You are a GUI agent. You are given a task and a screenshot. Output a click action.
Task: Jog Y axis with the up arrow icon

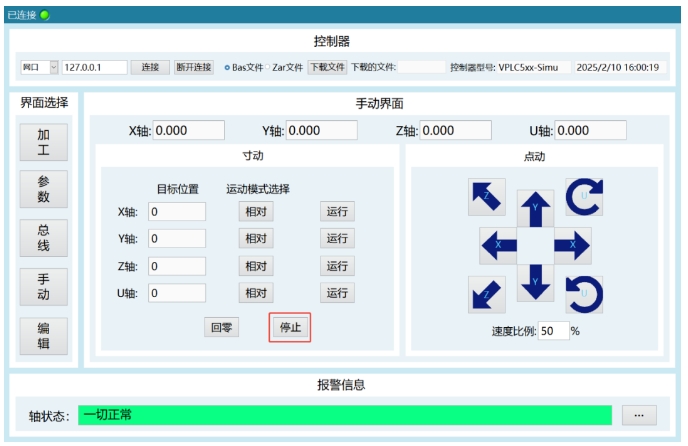click(535, 209)
